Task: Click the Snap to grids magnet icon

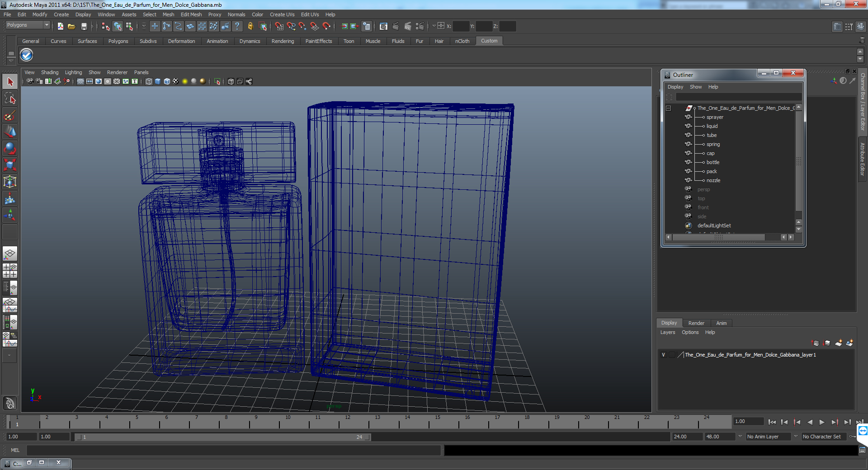Action: tap(279, 26)
